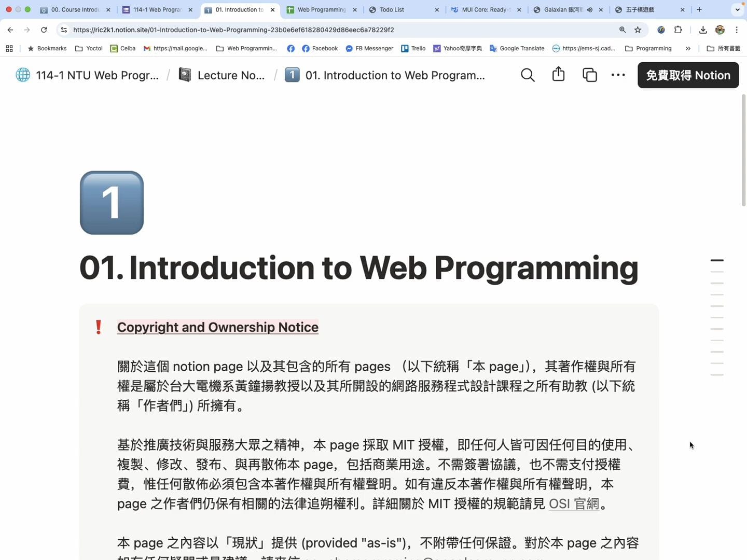The width and height of the screenshot is (747, 560).
Task: Reload the current page
Action: click(x=44, y=30)
